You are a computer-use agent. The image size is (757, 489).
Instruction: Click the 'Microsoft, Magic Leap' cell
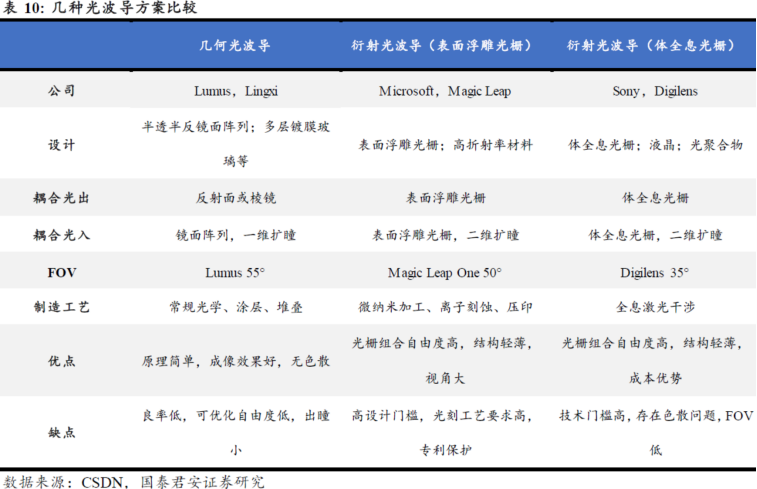tap(445, 91)
